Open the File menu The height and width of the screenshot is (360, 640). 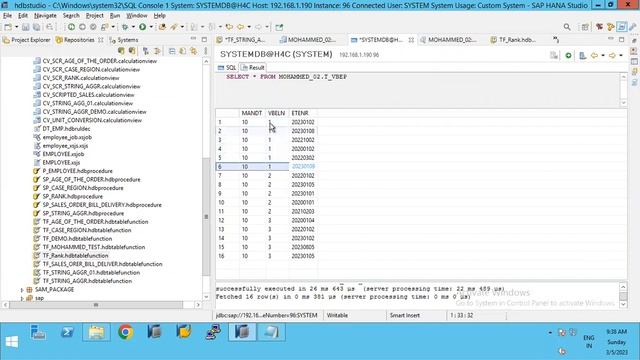click(7, 16)
